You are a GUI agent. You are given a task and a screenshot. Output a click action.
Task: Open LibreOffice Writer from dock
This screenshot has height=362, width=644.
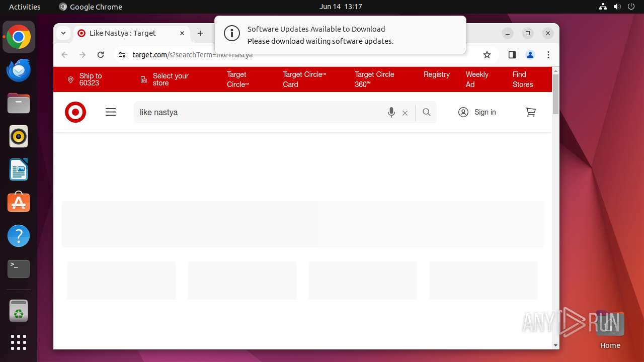point(19,169)
